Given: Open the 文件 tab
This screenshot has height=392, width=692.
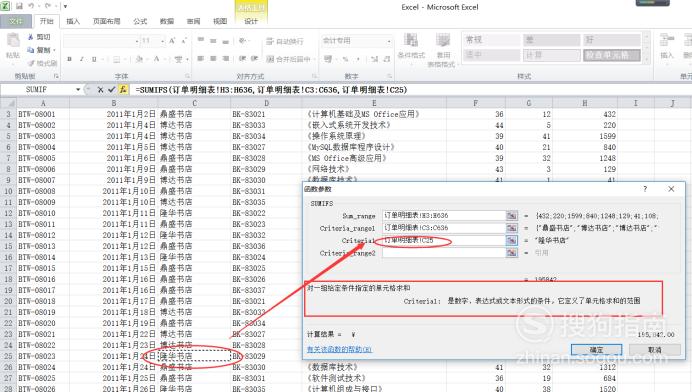Looking at the screenshot, I should click(16, 21).
